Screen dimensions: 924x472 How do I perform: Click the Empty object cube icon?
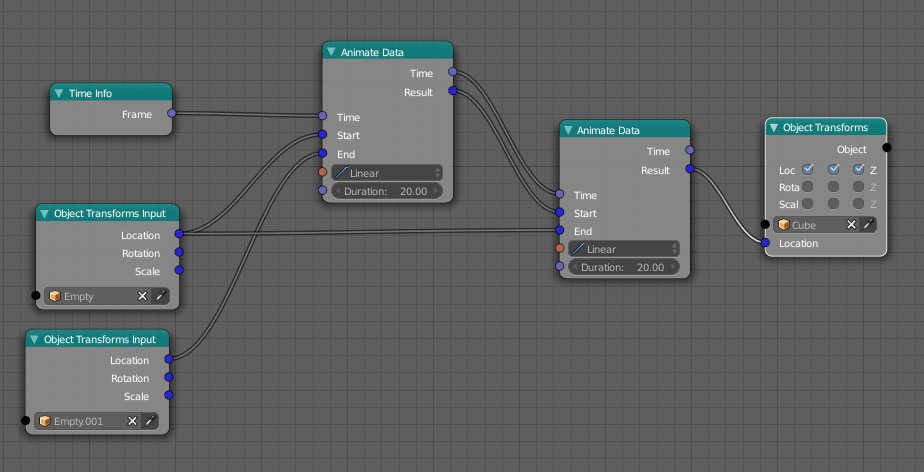(x=55, y=296)
